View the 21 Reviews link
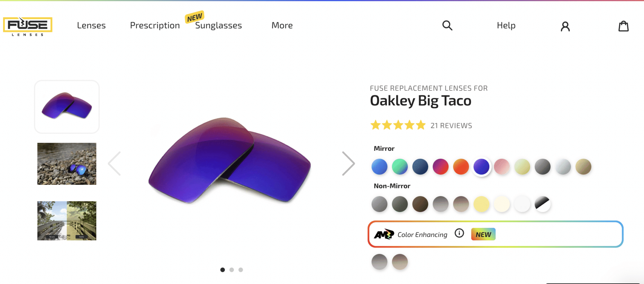This screenshot has width=644, height=284. click(x=452, y=125)
